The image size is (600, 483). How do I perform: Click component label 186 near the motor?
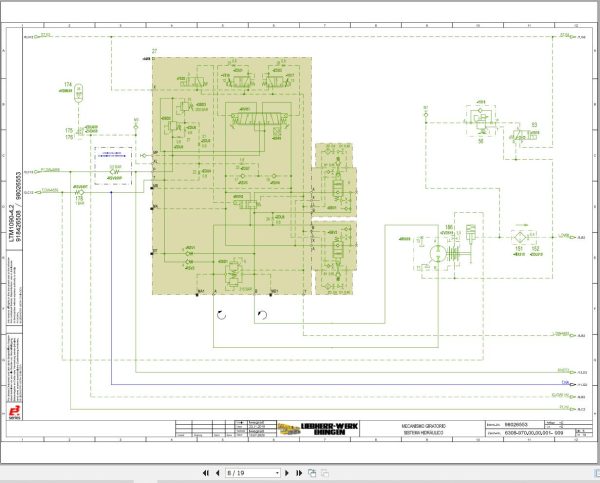449,227
